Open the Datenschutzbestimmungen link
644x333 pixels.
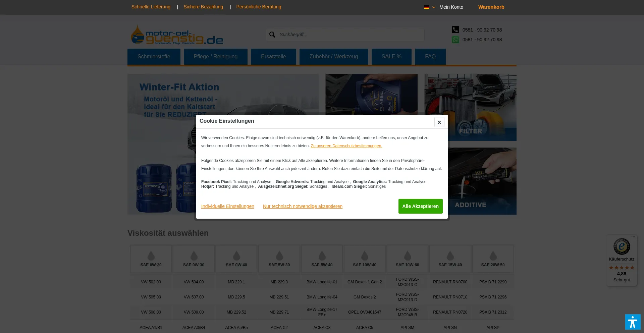click(x=346, y=146)
